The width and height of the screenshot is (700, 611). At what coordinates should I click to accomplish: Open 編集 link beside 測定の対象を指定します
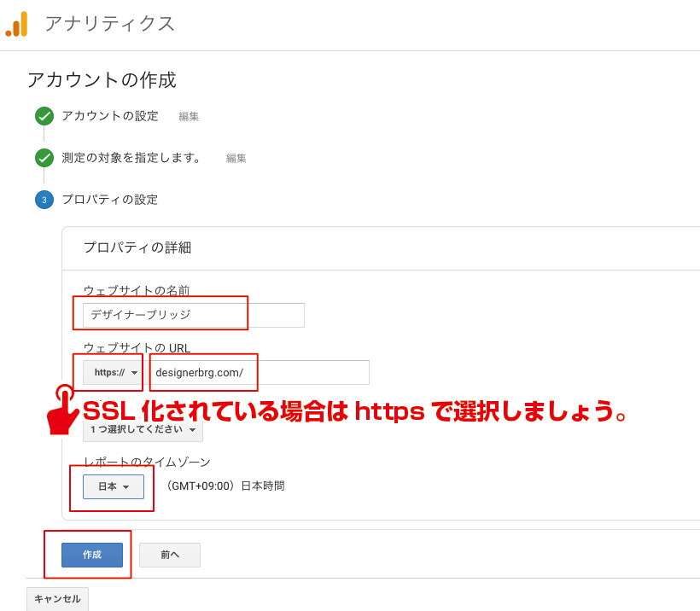pos(236,159)
